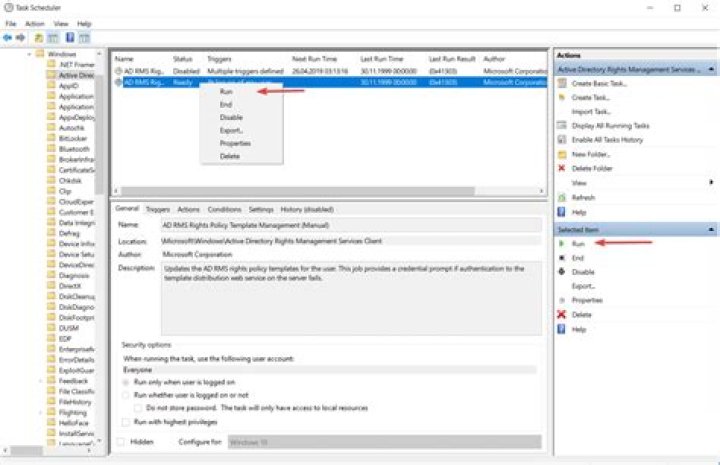Click the red X Delete Folder icon
This screenshot has width=720, height=465.
click(x=562, y=168)
